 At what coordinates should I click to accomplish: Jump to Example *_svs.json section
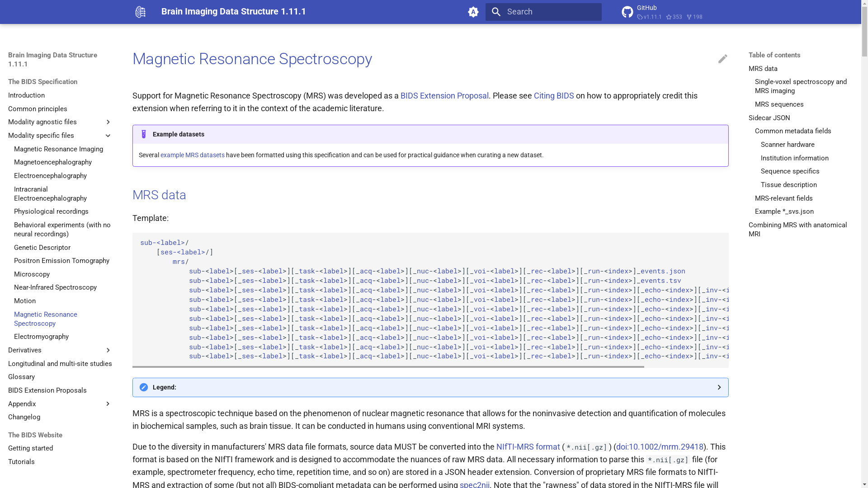click(784, 211)
